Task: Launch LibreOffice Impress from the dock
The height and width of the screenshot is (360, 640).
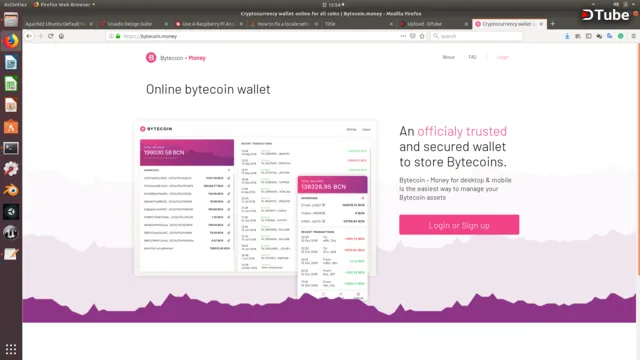Action: (11, 105)
